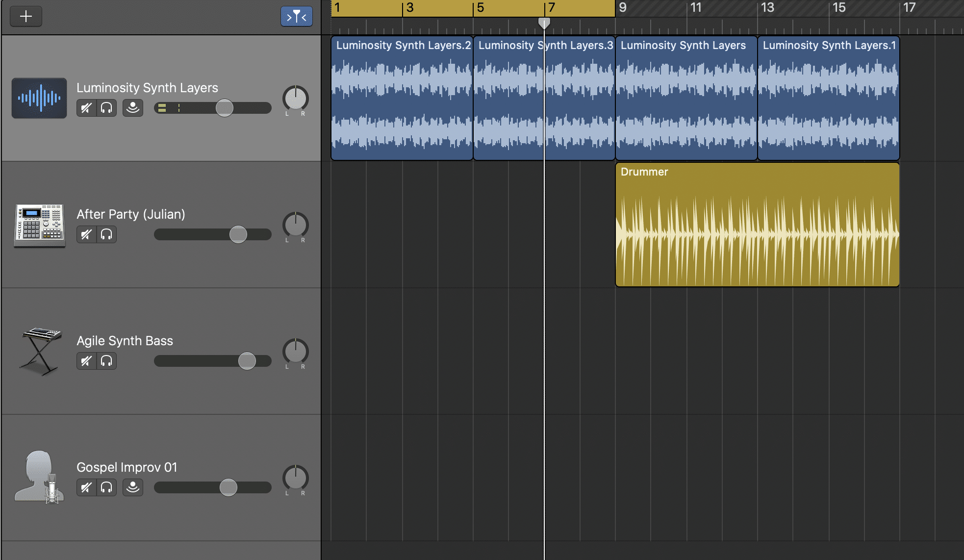Enable input monitoring on Gospel Improv 01
Image resolution: width=964 pixels, height=560 pixels.
point(132,487)
